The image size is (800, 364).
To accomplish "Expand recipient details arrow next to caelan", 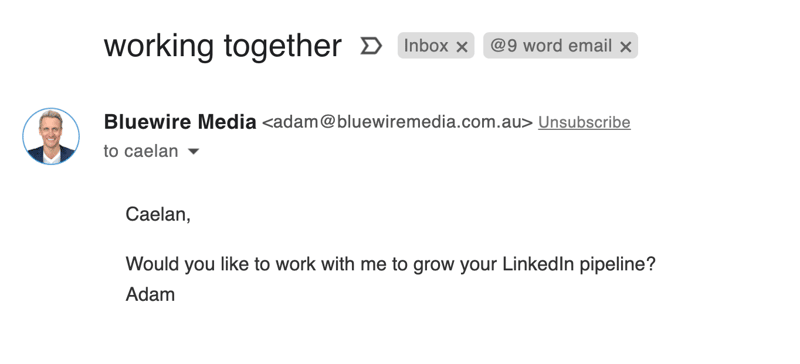I will 193,152.
